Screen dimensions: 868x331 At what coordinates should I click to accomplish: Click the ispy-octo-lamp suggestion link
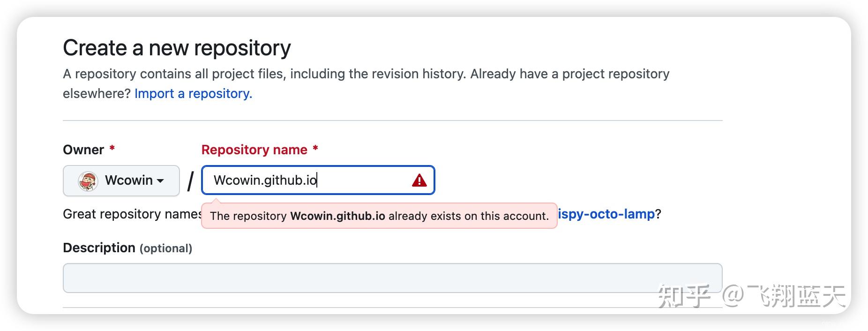605,214
